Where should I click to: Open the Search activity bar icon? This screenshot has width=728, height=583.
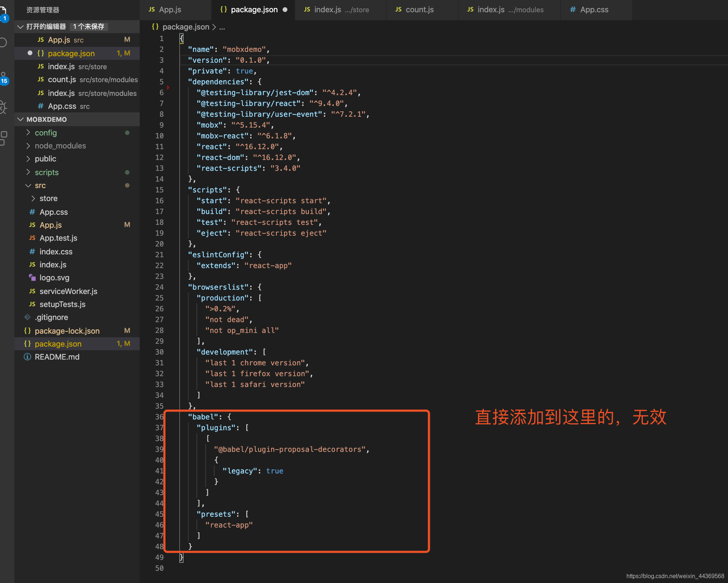[x=3, y=43]
